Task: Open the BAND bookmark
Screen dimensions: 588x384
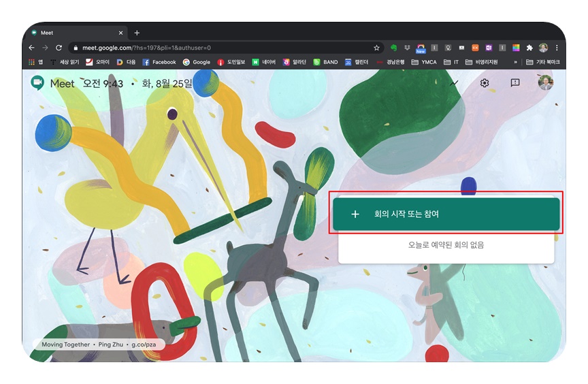Action: [x=325, y=62]
